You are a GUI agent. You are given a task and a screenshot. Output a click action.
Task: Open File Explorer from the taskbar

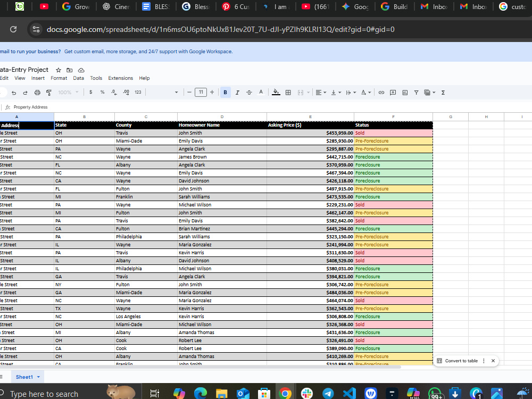coord(221,393)
